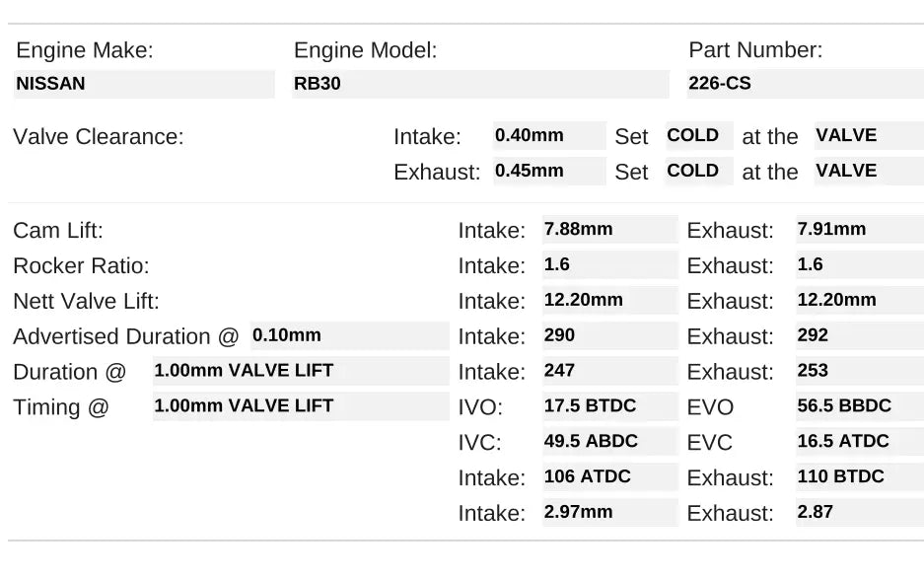The image size is (924, 579).
Task: Click the Part Number field 226-CS
Action: coord(805,84)
